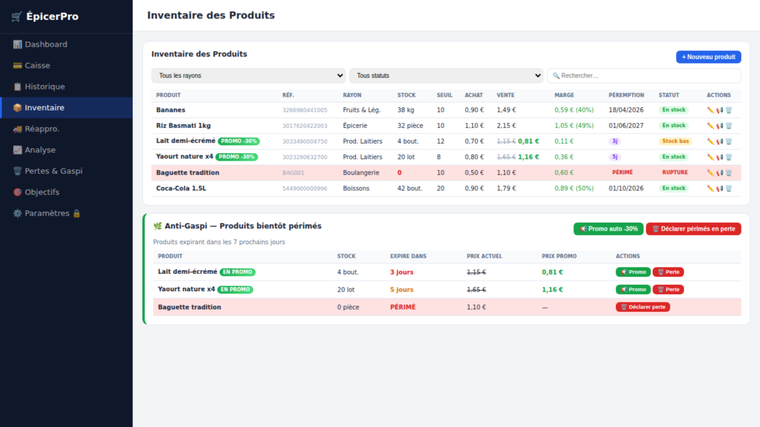This screenshot has width=760, height=427.
Task: Click megaphone promo icon for Coca-Cola 1.5L
Action: tap(719, 188)
